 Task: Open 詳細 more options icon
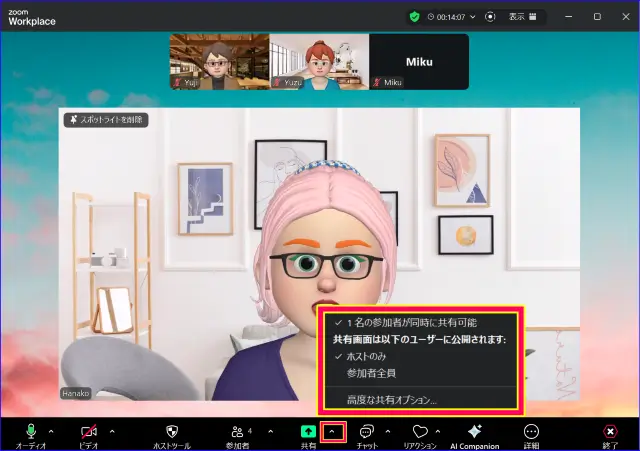531,431
